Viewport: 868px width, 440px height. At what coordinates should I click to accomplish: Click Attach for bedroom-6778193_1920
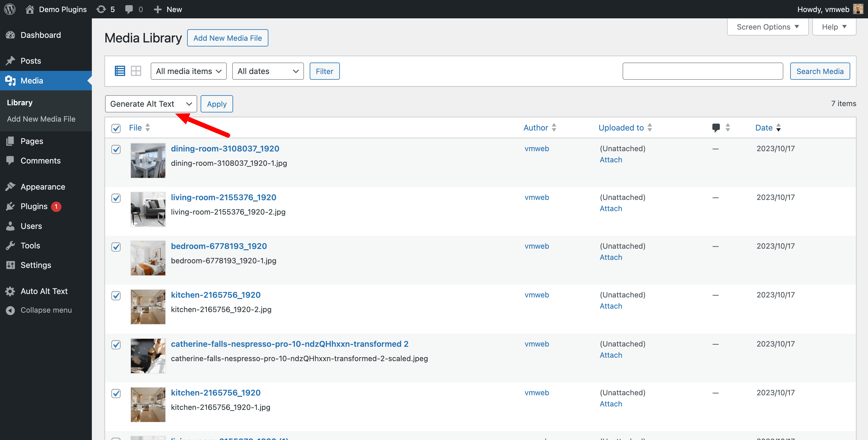pyautogui.click(x=611, y=257)
